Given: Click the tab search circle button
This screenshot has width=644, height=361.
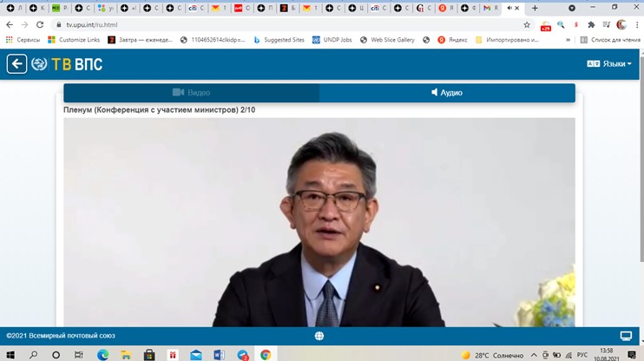Looking at the screenshot, I should pos(572,8).
